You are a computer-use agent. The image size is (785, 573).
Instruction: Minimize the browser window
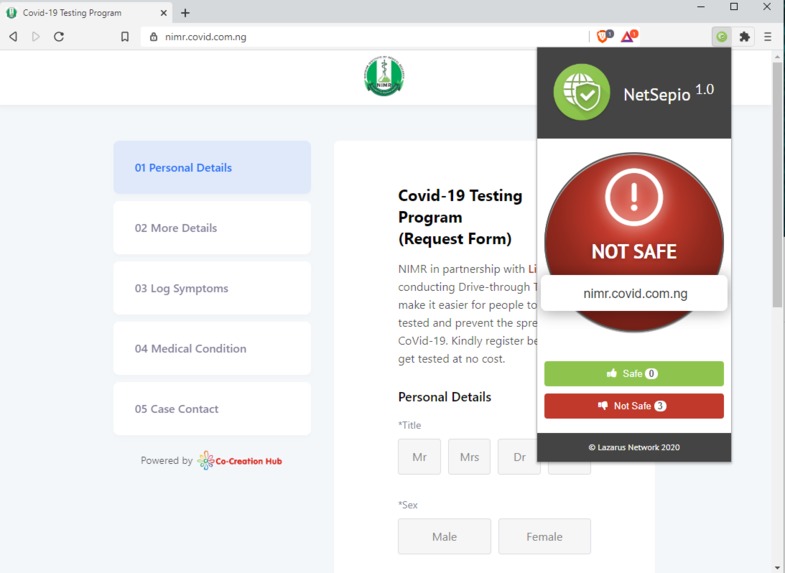[701, 7]
